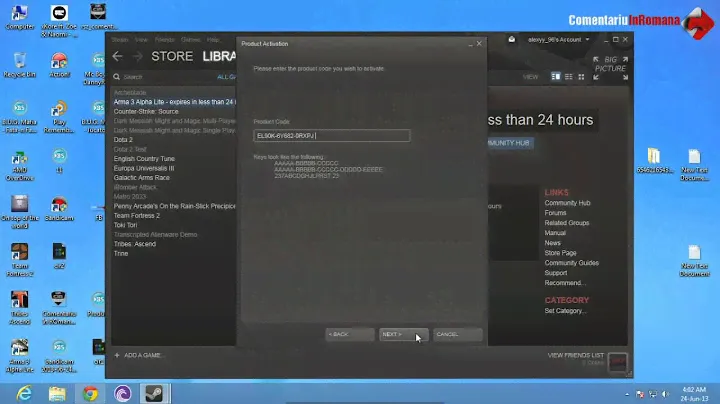Open the Friends menu
Viewport: 720px width, 404px height.
coord(163,40)
